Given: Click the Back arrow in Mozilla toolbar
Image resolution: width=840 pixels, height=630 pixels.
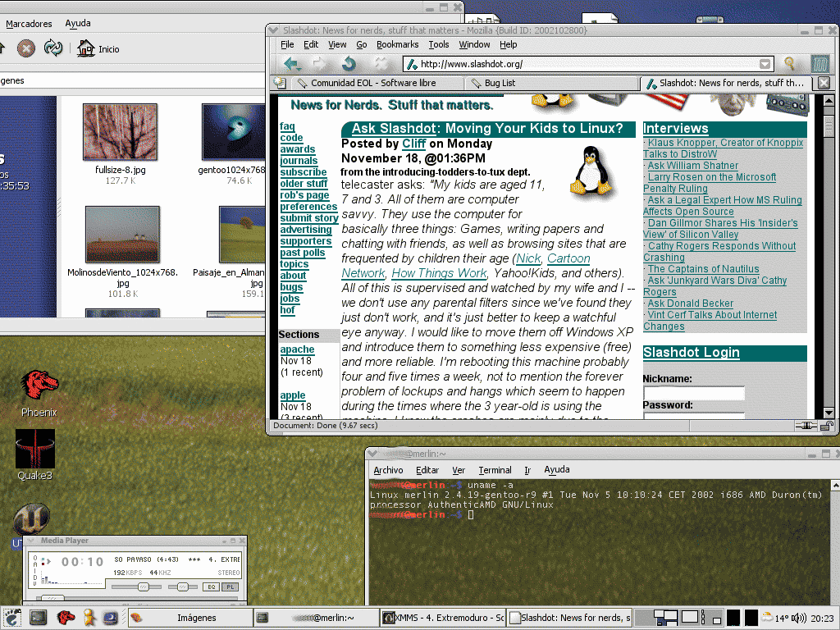Looking at the screenshot, I should click(x=291, y=64).
